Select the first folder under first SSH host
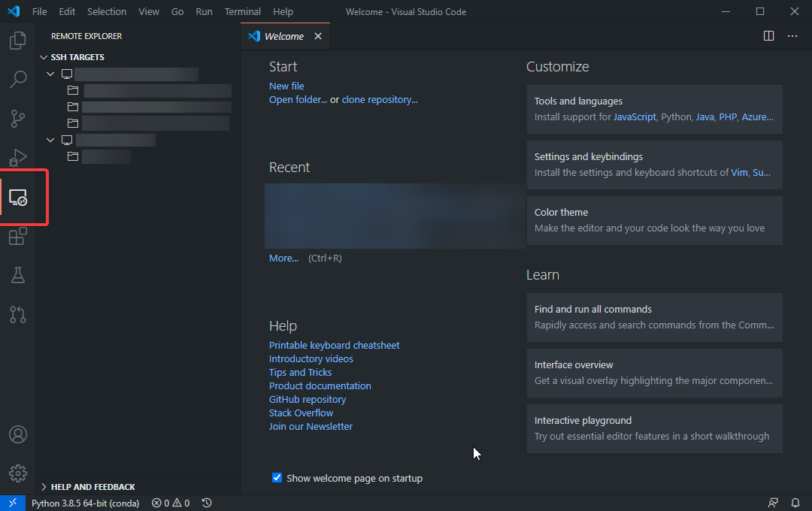This screenshot has width=812, height=511. coord(149,91)
